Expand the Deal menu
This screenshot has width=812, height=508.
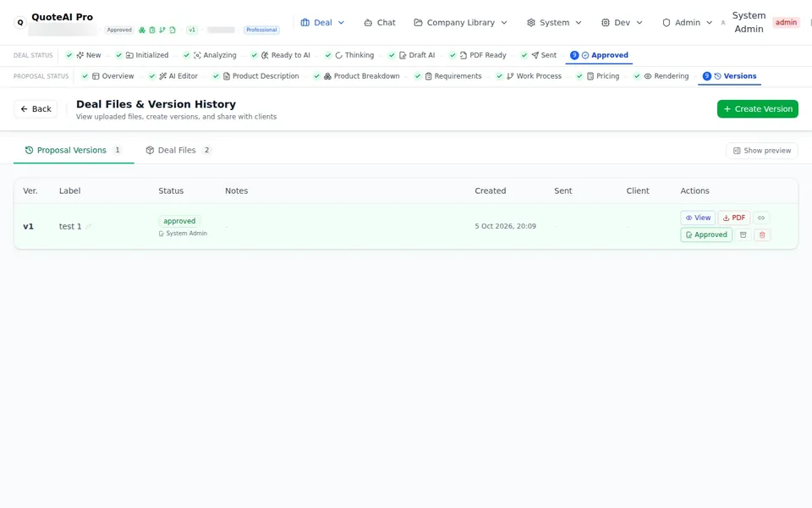point(322,23)
